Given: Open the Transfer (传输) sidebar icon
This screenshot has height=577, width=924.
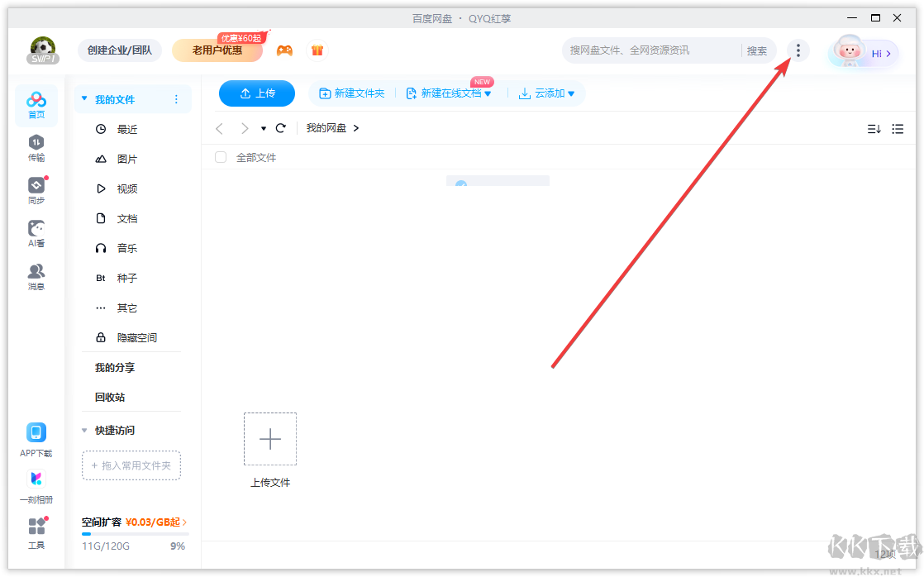Looking at the screenshot, I should point(36,149).
